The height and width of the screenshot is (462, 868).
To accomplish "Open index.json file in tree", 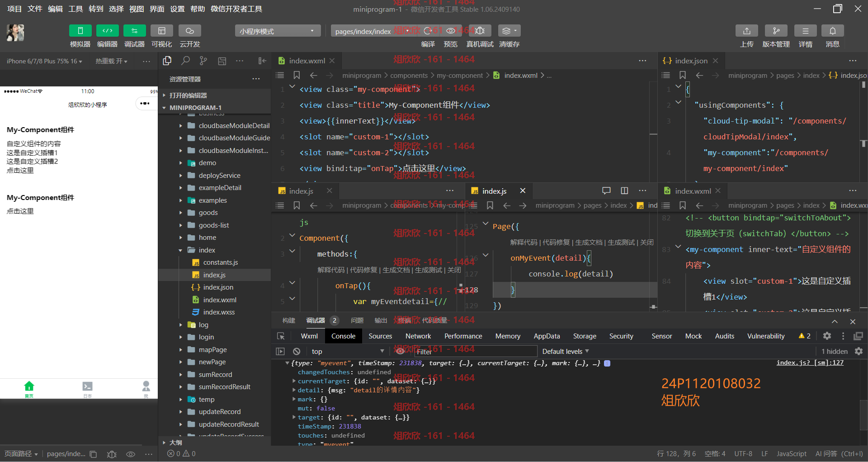I will coord(218,287).
